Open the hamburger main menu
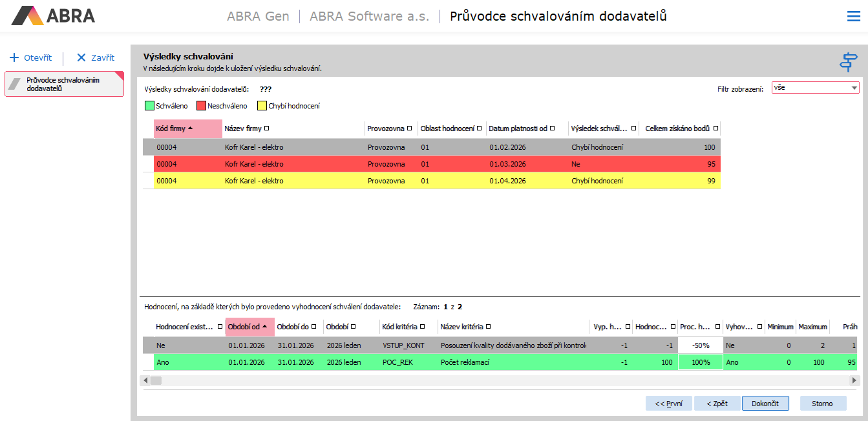The height and width of the screenshot is (421, 868). click(853, 17)
